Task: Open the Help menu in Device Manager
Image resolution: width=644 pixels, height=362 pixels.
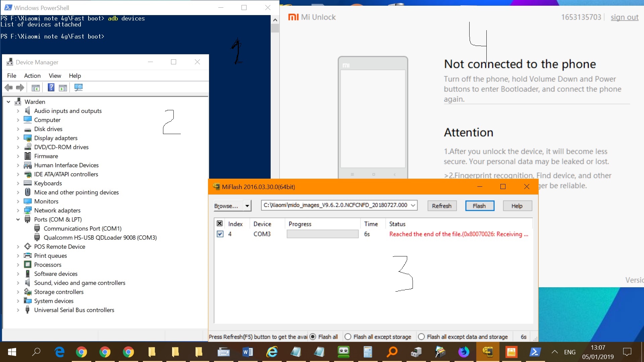Action: (75, 75)
